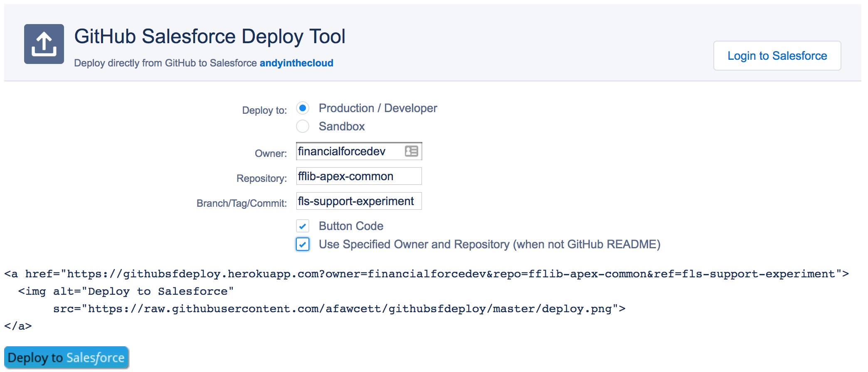Click the GitHub Salesforce Deploy Tool heading

[x=210, y=37]
